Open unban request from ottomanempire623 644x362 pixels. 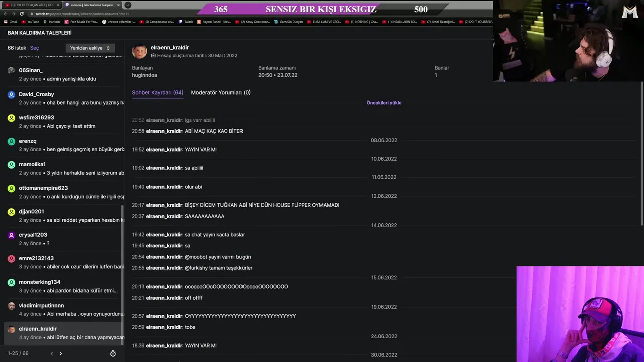pyautogui.click(x=63, y=192)
